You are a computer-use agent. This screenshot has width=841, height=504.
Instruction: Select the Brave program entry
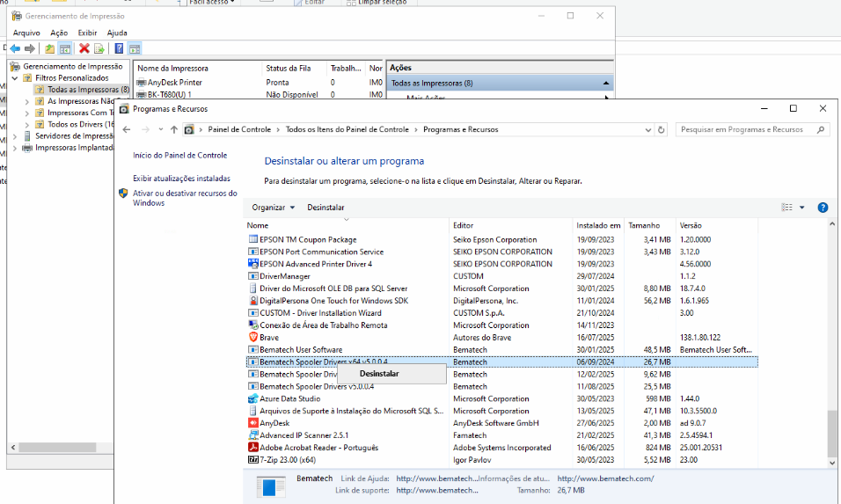(269, 337)
